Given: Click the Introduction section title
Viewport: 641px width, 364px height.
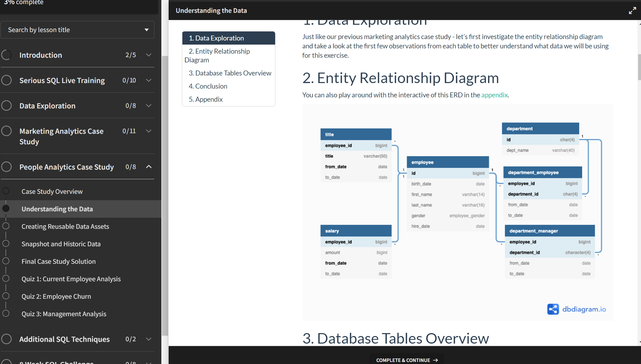Looking at the screenshot, I should pyautogui.click(x=41, y=55).
